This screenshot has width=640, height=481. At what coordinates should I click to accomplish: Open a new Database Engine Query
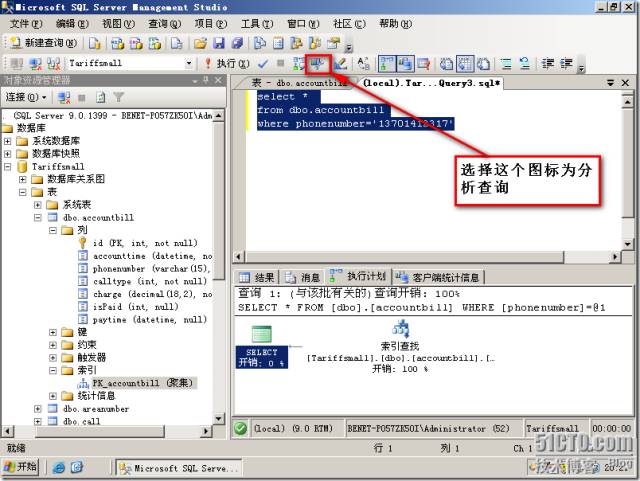tap(95, 43)
